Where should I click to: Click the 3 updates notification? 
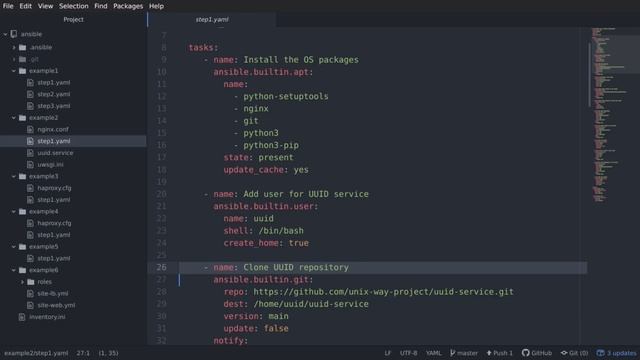coord(616,353)
